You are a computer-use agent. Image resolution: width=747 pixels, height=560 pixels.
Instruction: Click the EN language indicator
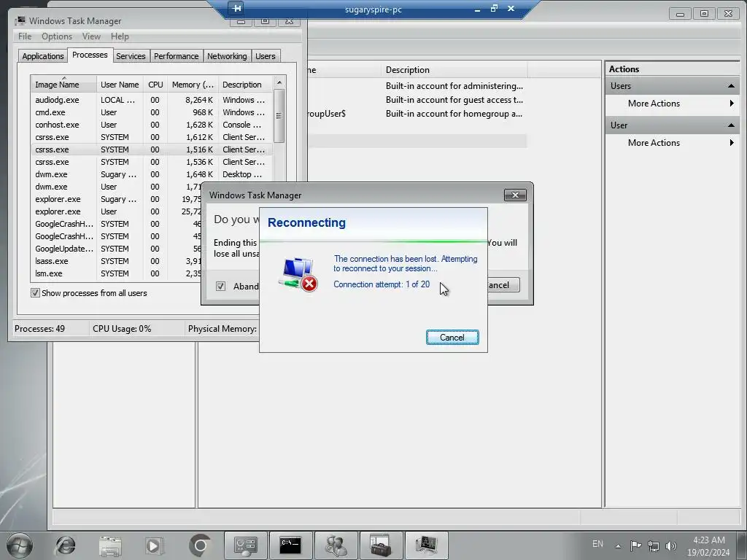(597, 544)
